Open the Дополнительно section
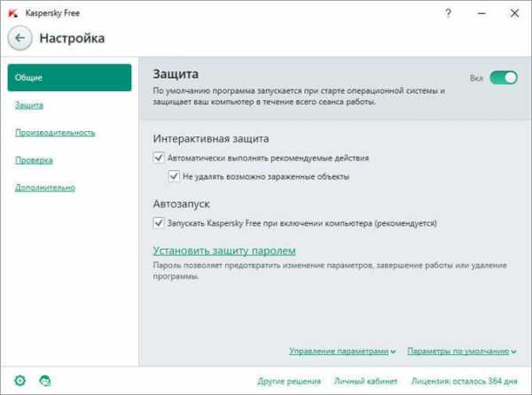Screen dimensions: 532x395 (45, 188)
